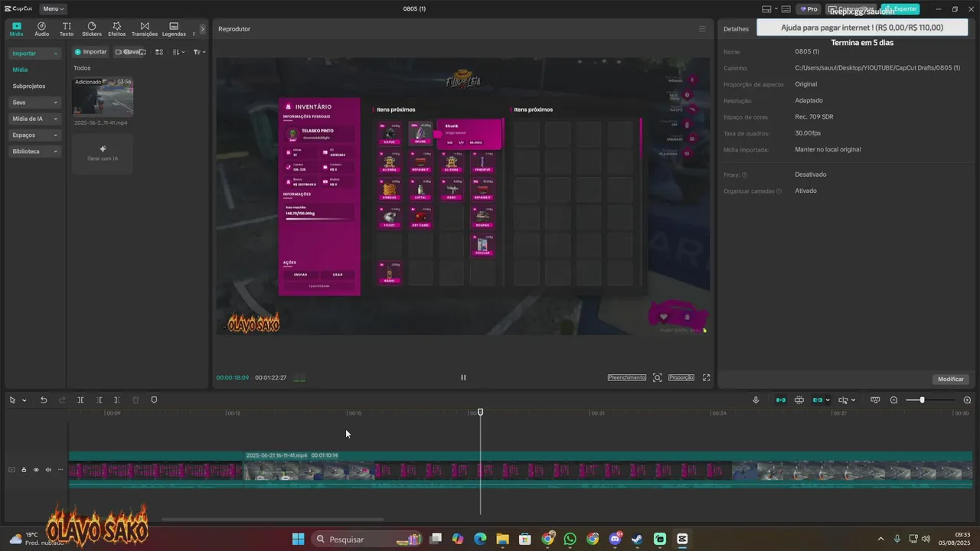This screenshot has height=551, width=980.
Task: Fit timeline to window icon
Action: pos(875,400)
